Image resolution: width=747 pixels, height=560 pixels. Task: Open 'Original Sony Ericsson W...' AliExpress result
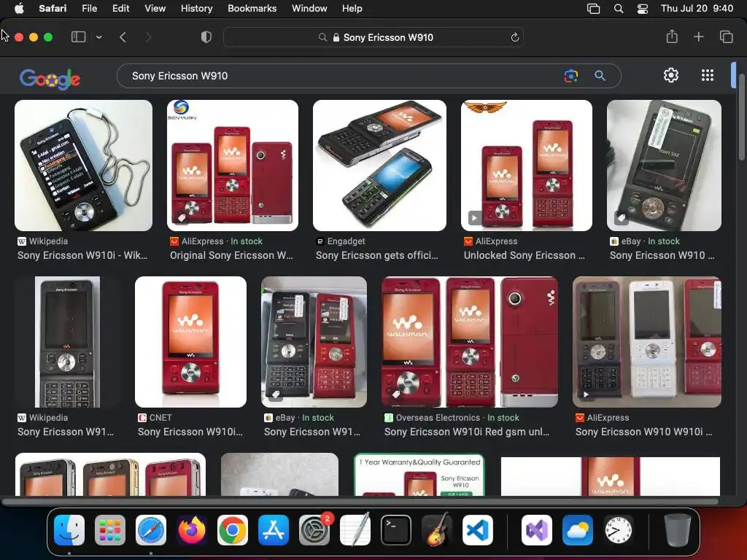click(x=231, y=255)
